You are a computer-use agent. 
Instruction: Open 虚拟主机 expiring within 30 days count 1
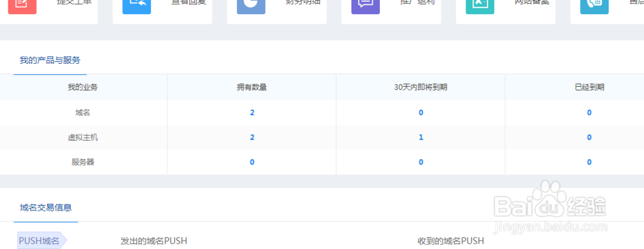pos(421,137)
